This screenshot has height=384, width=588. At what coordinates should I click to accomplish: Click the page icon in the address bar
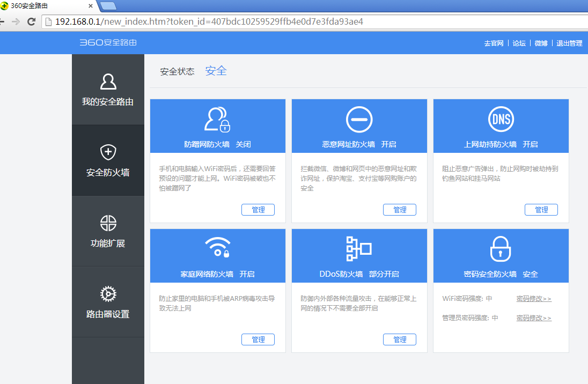pos(48,22)
